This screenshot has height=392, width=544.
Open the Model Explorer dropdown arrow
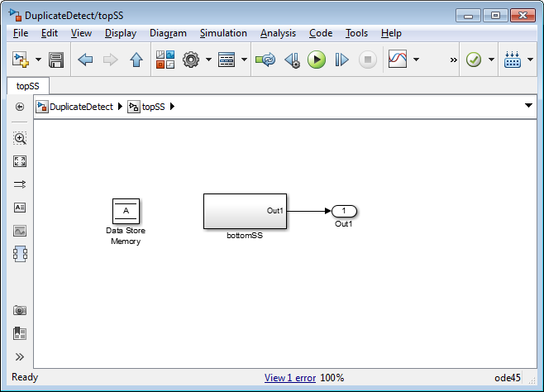244,60
